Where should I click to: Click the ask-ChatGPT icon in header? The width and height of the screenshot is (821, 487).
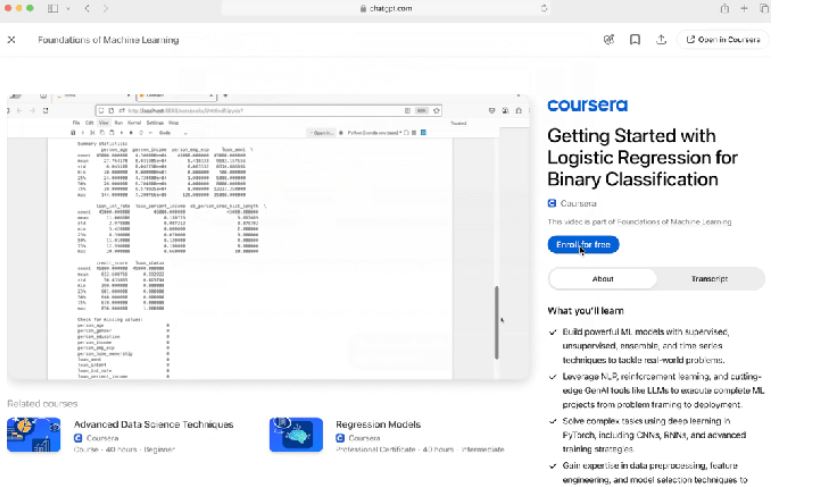608,40
